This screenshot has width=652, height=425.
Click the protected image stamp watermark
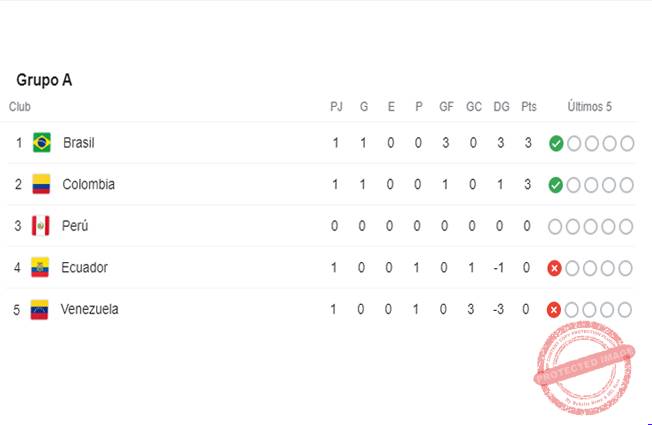585,367
